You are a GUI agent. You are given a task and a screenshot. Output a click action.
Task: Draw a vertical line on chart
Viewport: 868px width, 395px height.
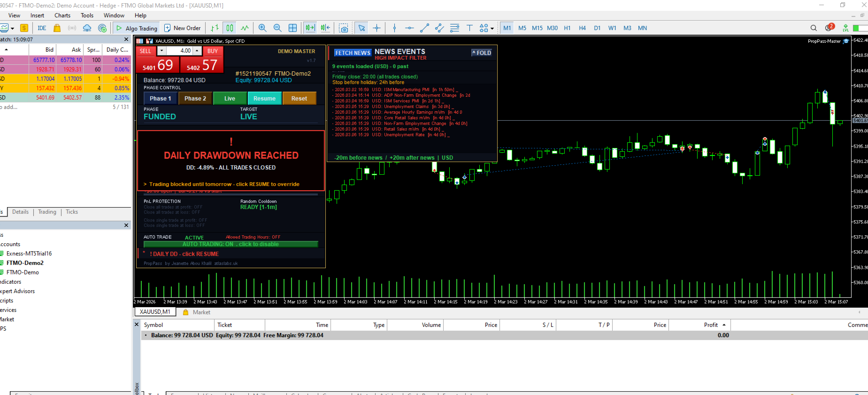click(x=394, y=28)
